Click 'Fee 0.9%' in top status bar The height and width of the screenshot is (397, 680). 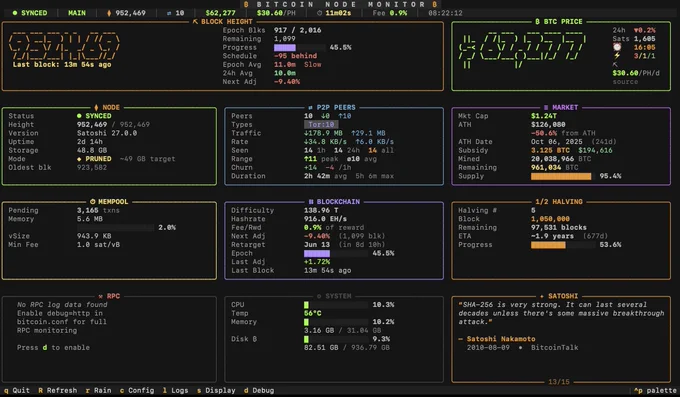click(x=389, y=13)
